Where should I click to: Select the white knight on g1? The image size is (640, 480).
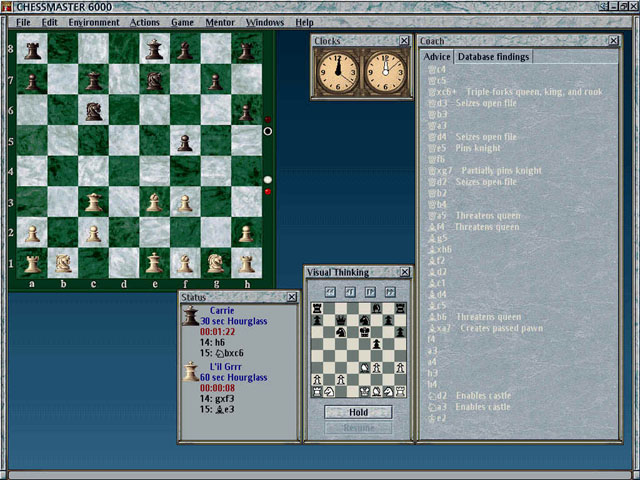pos(216,263)
